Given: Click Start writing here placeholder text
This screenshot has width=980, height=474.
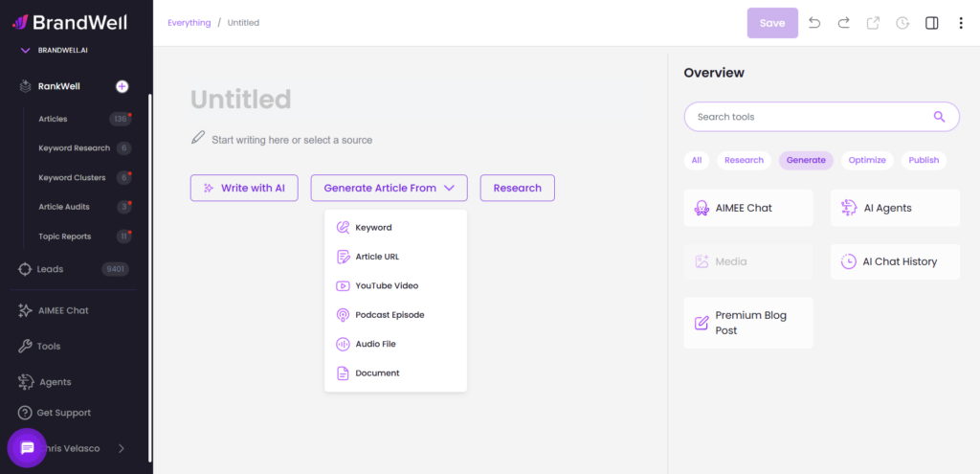Looking at the screenshot, I should click(292, 140).
